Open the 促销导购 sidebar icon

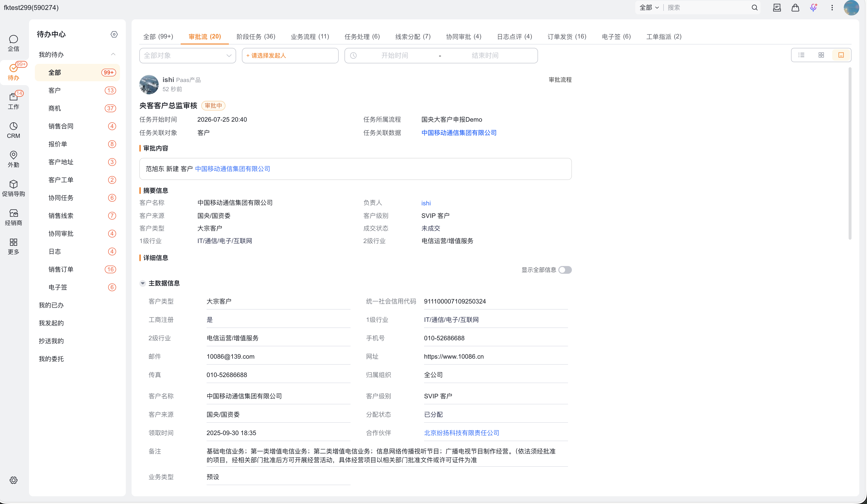click(13, 189)
